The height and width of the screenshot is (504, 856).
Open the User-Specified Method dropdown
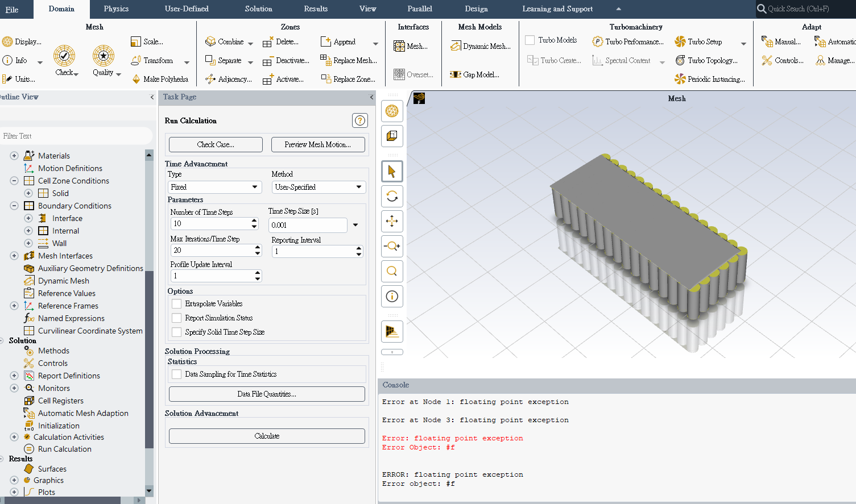(318, 187)
